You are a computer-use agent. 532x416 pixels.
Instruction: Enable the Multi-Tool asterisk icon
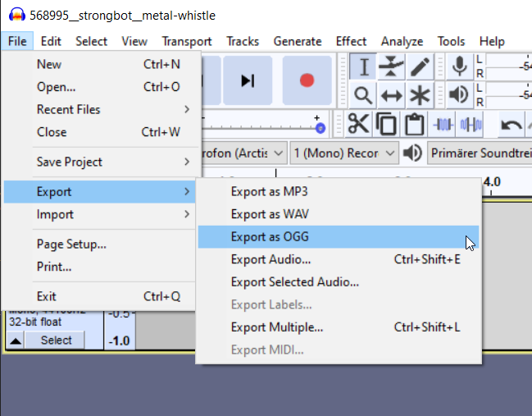(x=420, y=94)
